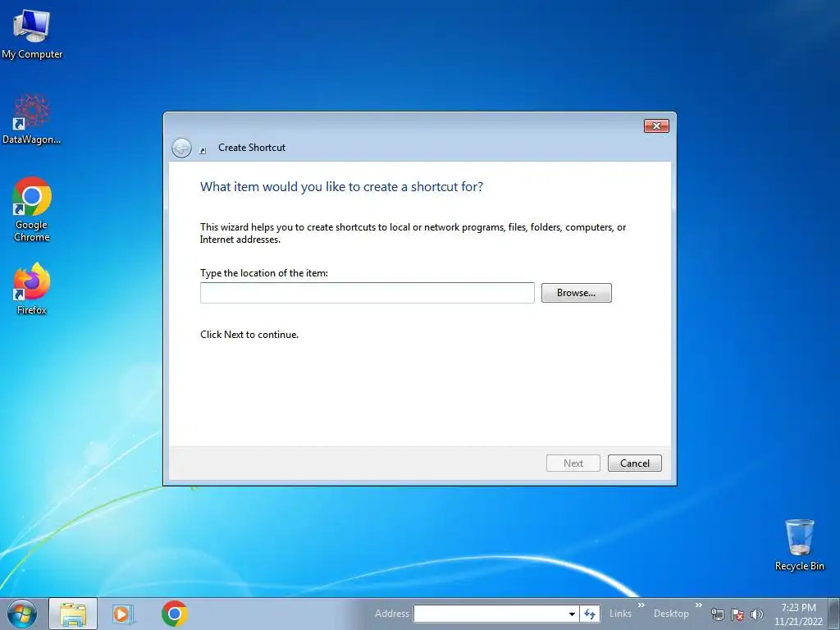Open Windows Explorer from the taskbar

73,614
